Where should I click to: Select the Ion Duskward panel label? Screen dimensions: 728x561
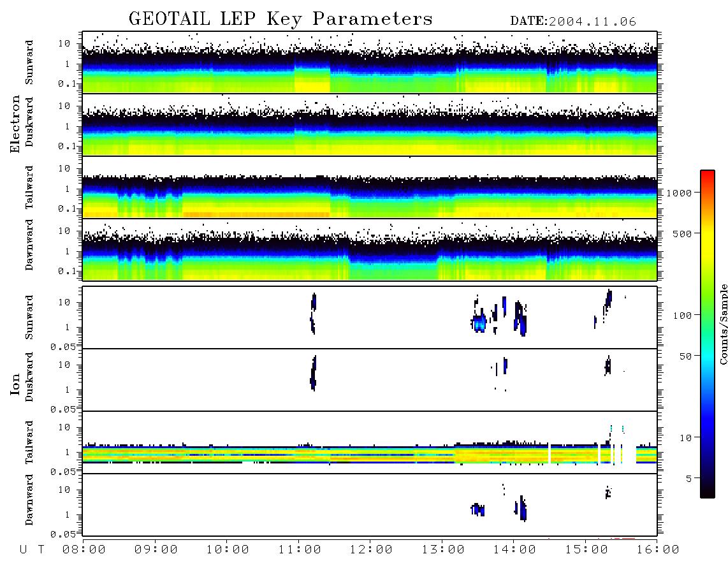[29, 377]
